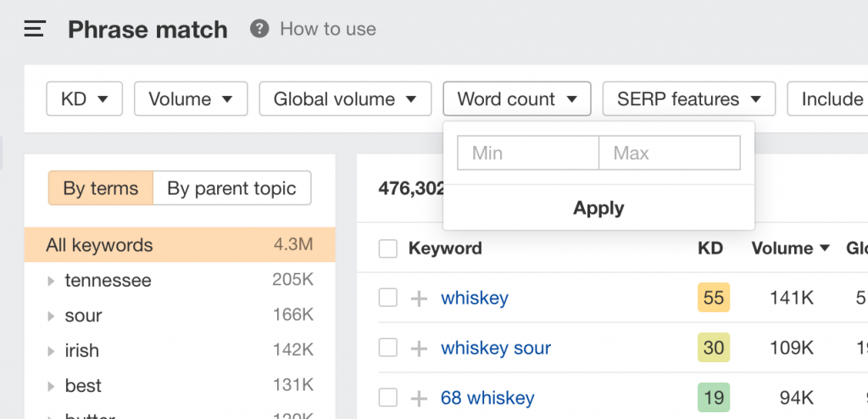Click the plus icon beside whiskey sour

coord(419,349)
